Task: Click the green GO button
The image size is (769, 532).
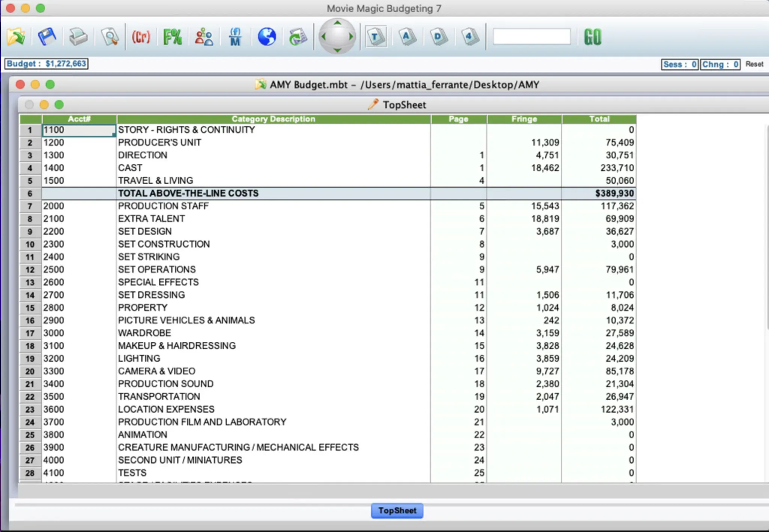Action: pos(593,37)
